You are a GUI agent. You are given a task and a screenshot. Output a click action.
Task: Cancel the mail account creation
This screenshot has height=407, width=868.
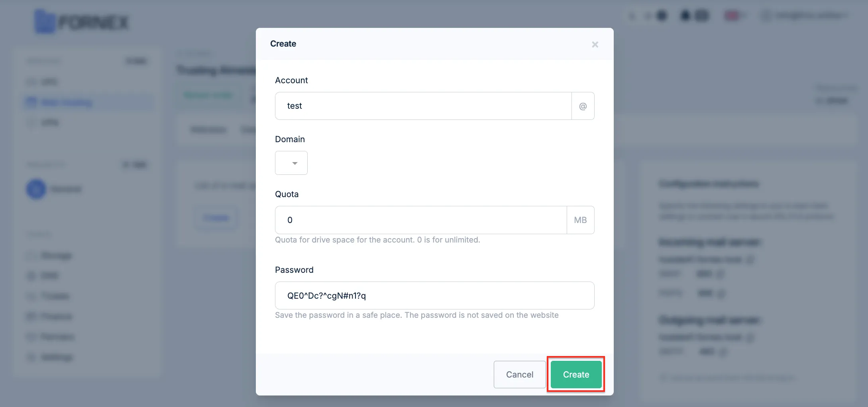(x=520, y=374)
